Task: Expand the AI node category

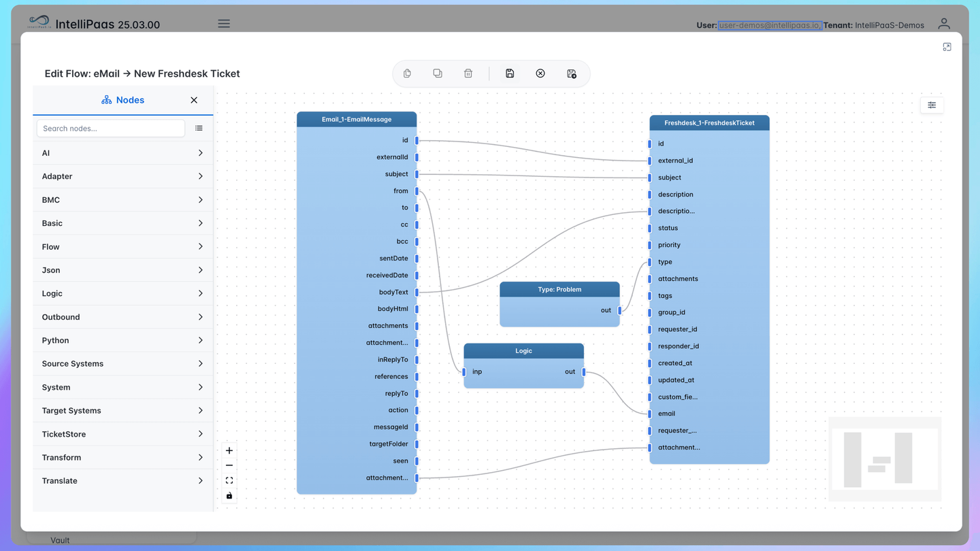Action: (x=122, y=153)
